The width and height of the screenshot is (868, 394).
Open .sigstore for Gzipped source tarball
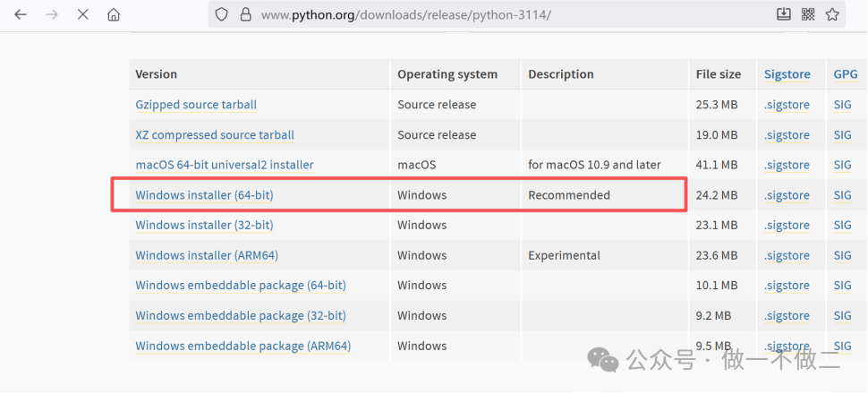[x=787, y=105]
